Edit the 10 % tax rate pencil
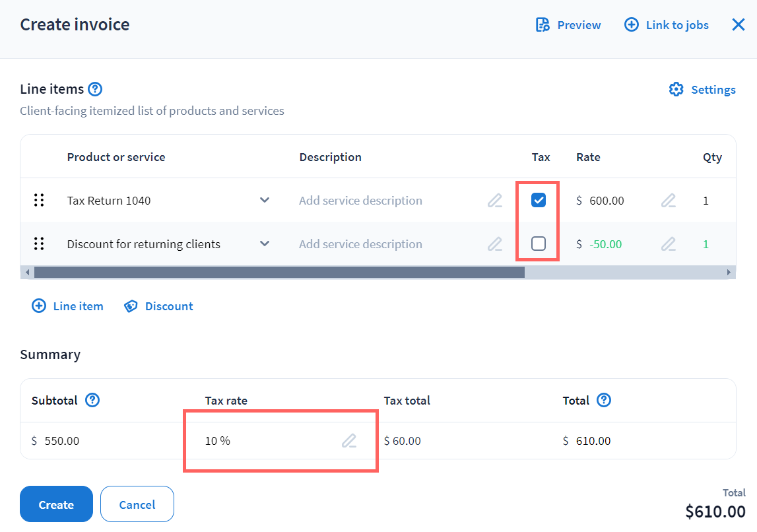The width and height of the screenshot is (757, 532). coord(349,441)
